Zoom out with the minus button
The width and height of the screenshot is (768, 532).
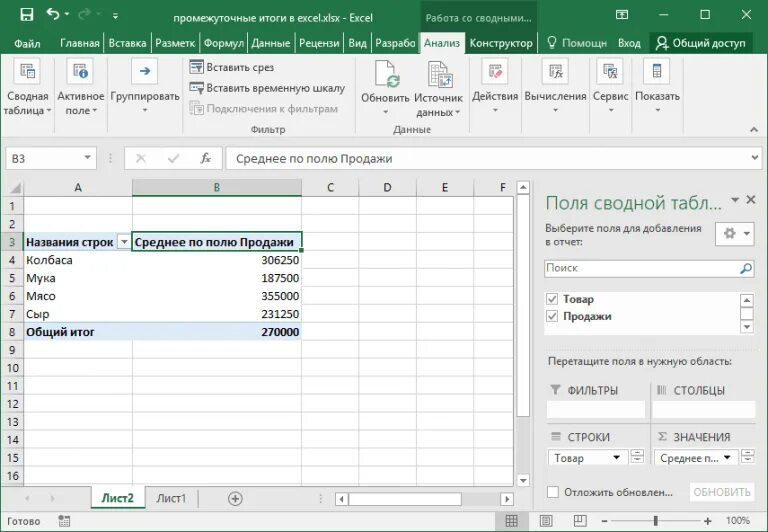[604, 521]
